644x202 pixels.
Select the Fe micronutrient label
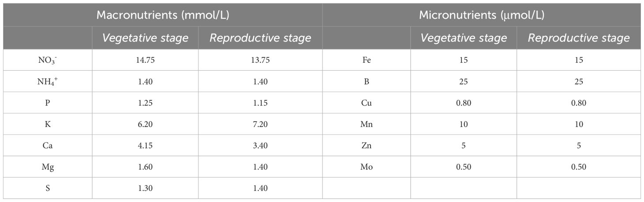(366, 60)
